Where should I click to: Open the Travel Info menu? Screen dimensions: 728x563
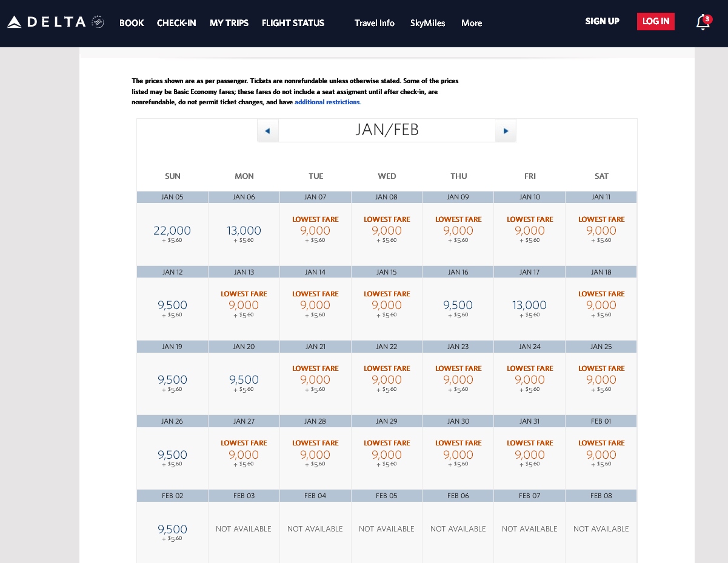(x=374, y=23)
